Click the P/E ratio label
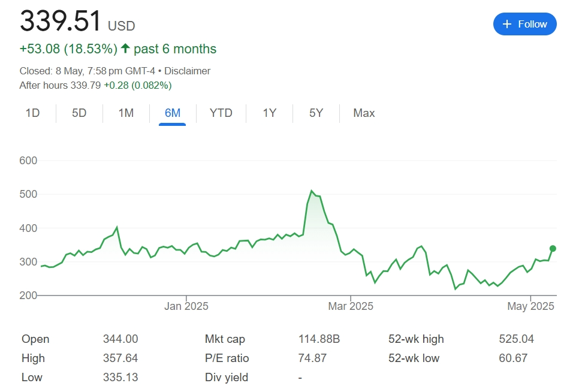 point(227,358)
